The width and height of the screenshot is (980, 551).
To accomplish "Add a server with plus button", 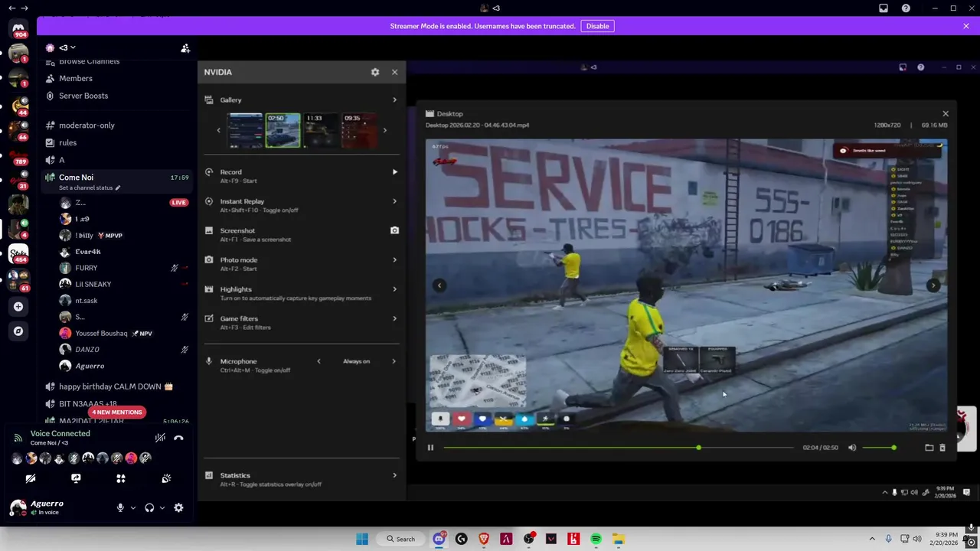I will (x=18, y=307).
